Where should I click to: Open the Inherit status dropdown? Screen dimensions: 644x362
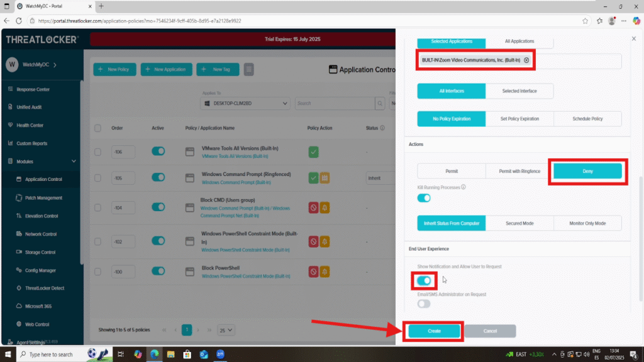(x=380, y=178)
